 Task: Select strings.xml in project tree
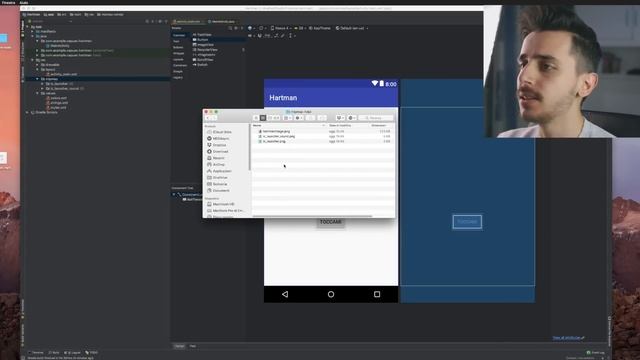pos(57,103)
